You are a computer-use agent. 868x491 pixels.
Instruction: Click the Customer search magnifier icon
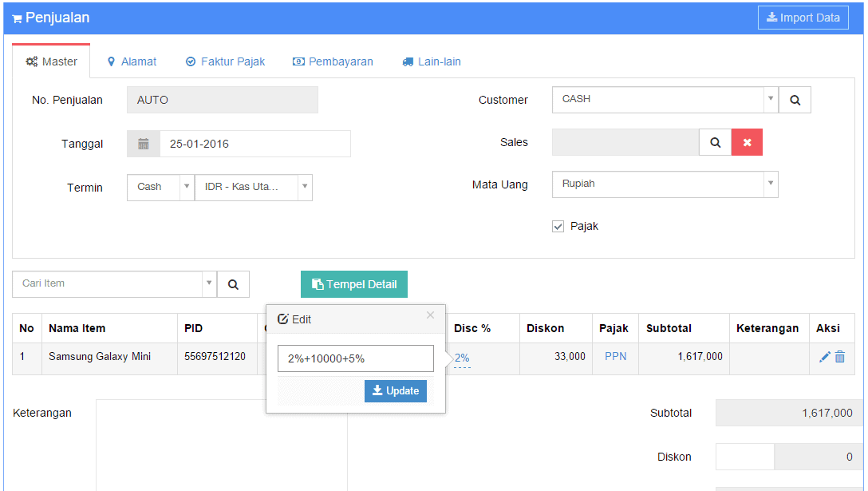coord(795,100)
